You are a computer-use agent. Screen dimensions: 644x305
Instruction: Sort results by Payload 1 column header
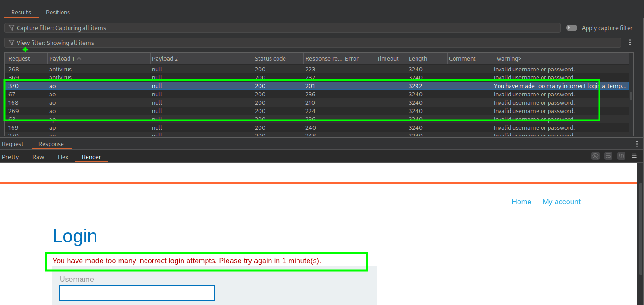[65, 59]
